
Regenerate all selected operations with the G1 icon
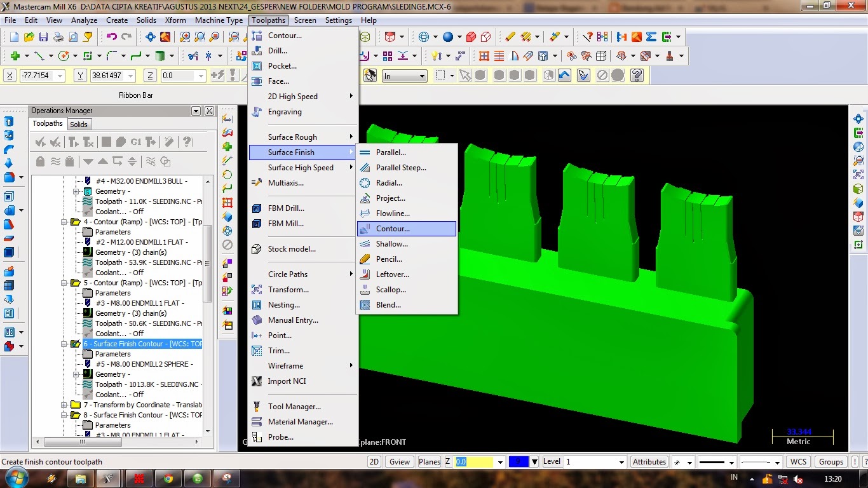coord(135,141)
